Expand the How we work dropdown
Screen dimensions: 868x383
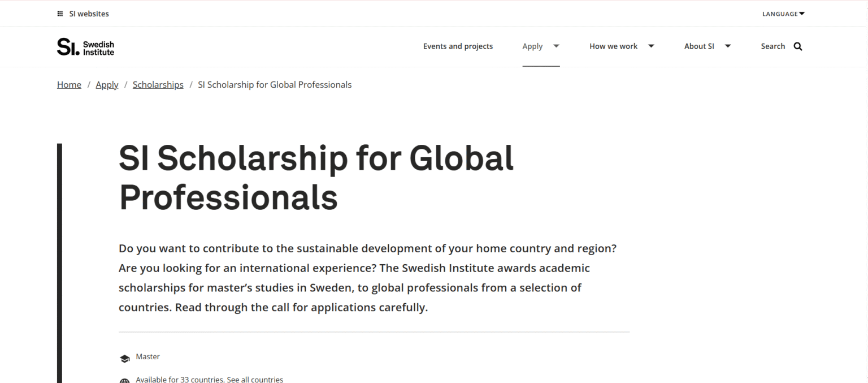(x=622, y=46)
